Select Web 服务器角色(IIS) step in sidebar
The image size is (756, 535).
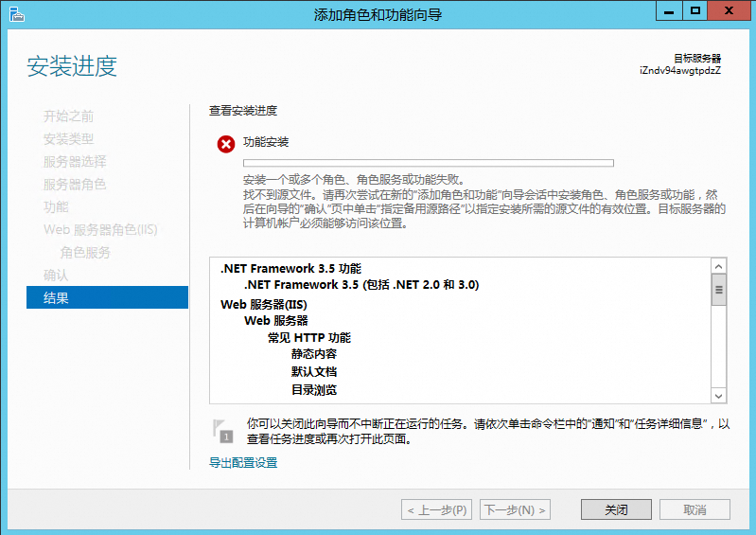(x=100, y=230)
